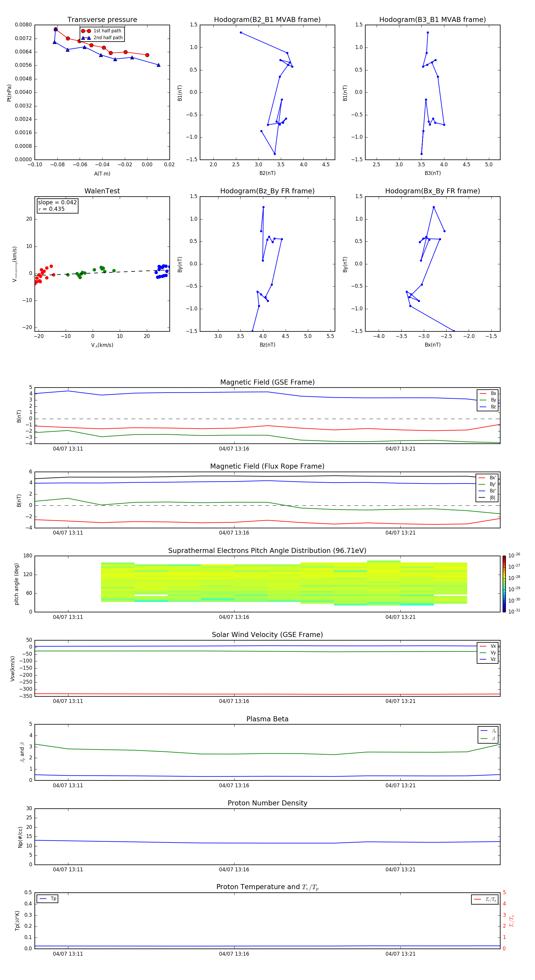Select the 'Proton Temperature and Te/Tp' title

(267, 887)
